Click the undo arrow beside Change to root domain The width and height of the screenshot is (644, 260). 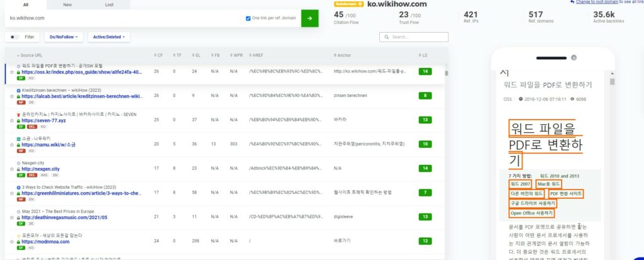click(572, 2)
